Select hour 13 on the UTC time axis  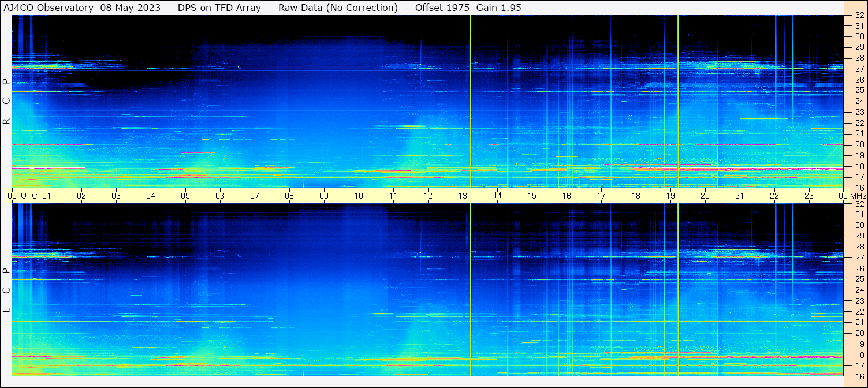463,196
